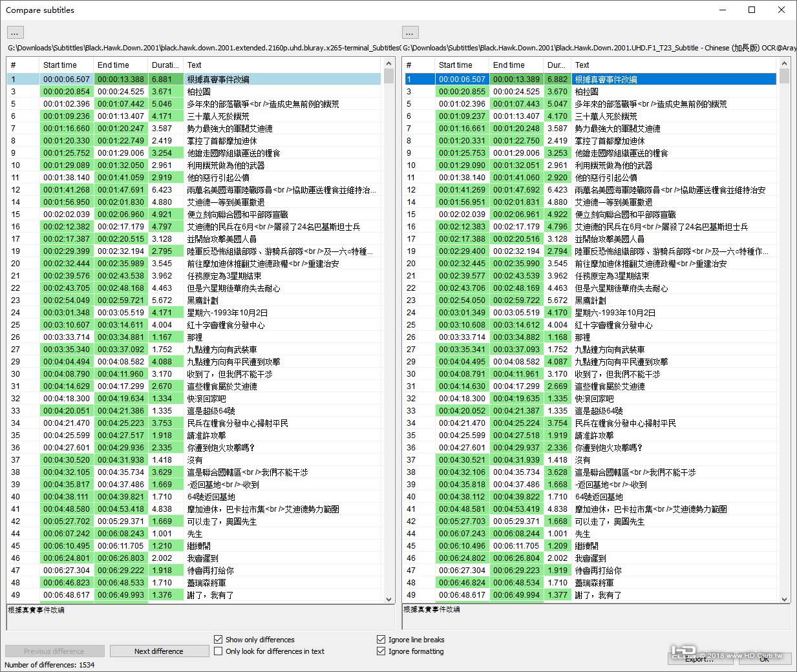Toggle 'Ignore formatting' checkbox
The image size is (797, 672).
pos(381,651)
